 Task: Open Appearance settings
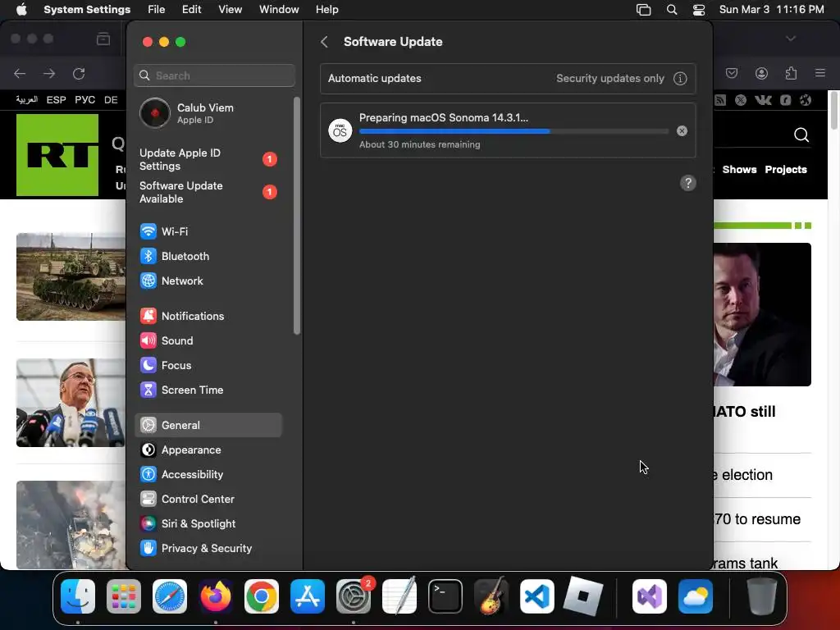click(208, 450)
